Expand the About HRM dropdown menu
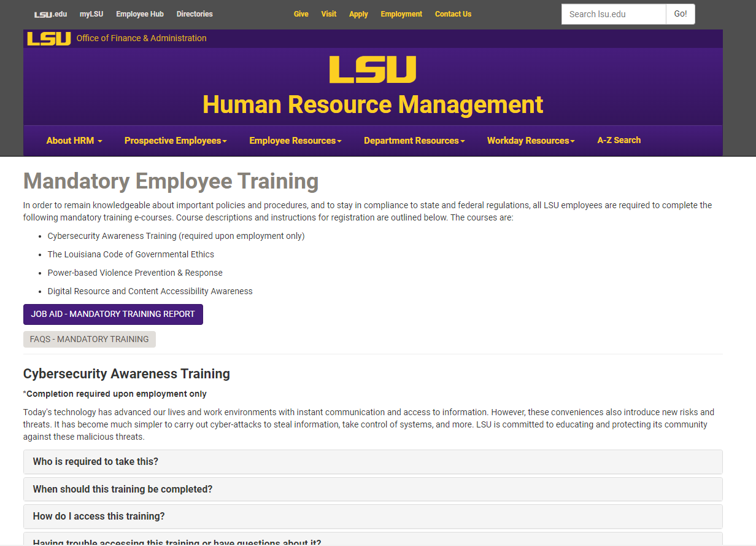 74,141
